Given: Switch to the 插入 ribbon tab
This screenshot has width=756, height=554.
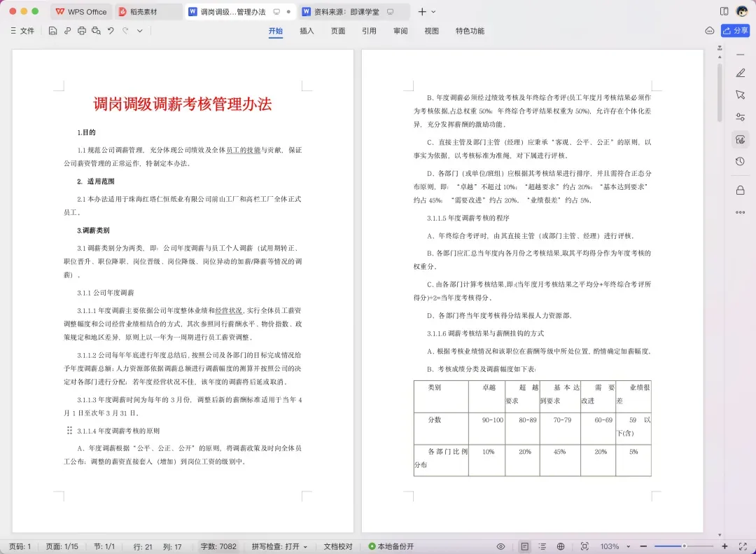Looking at the screenshot, I should (307, 31).
